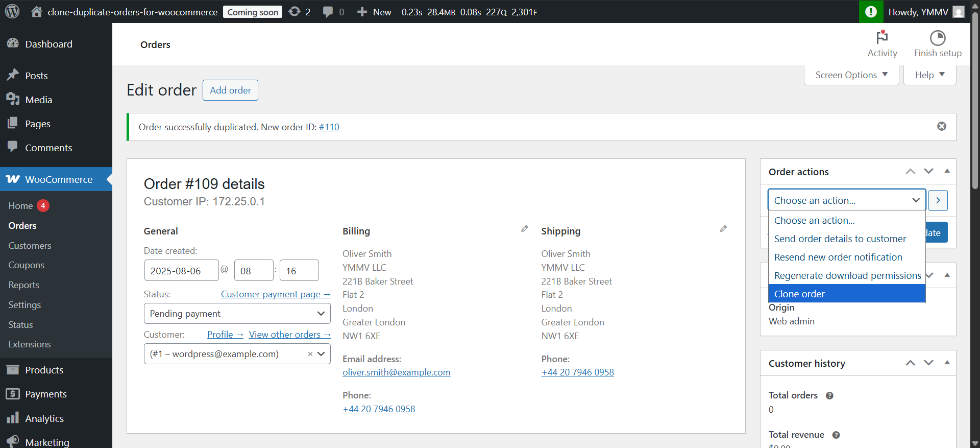Open the Coupons submenu item

[x=27, y=265]
